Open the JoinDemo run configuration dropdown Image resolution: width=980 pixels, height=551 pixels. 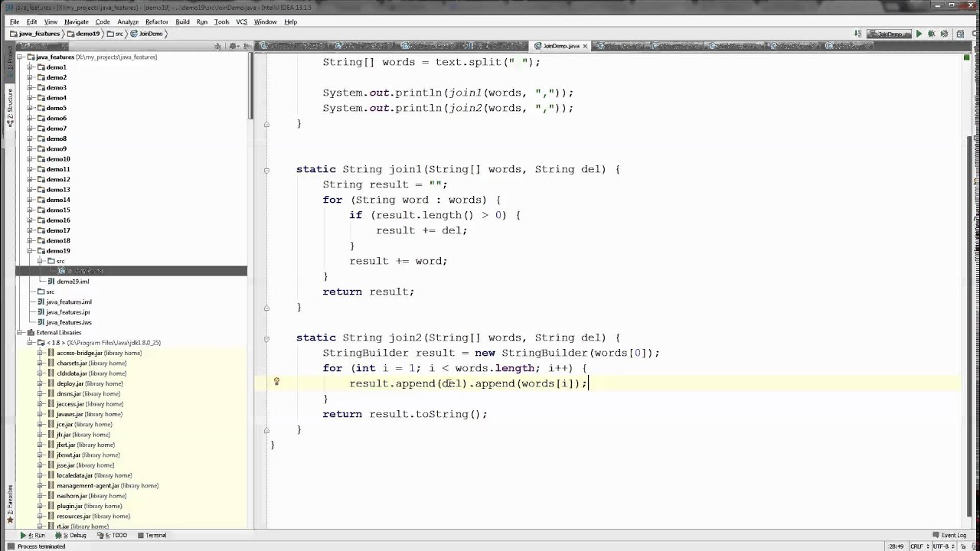[x=888, y=34]
